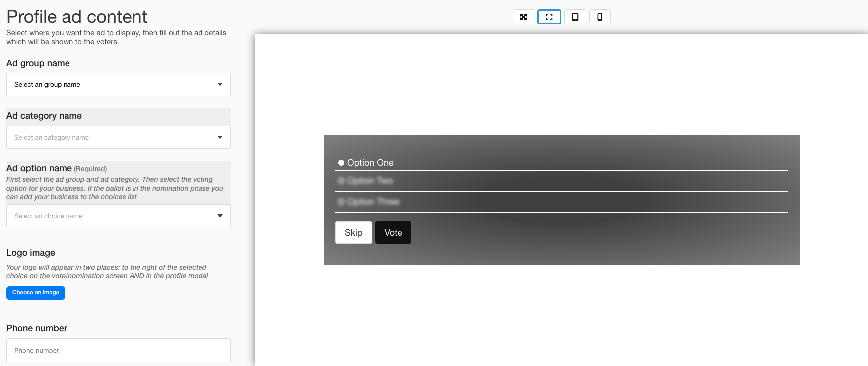The height and width of the screenshot is (366, 868).
Task: Click the Profile ad content heading
Action: point(77,17)
